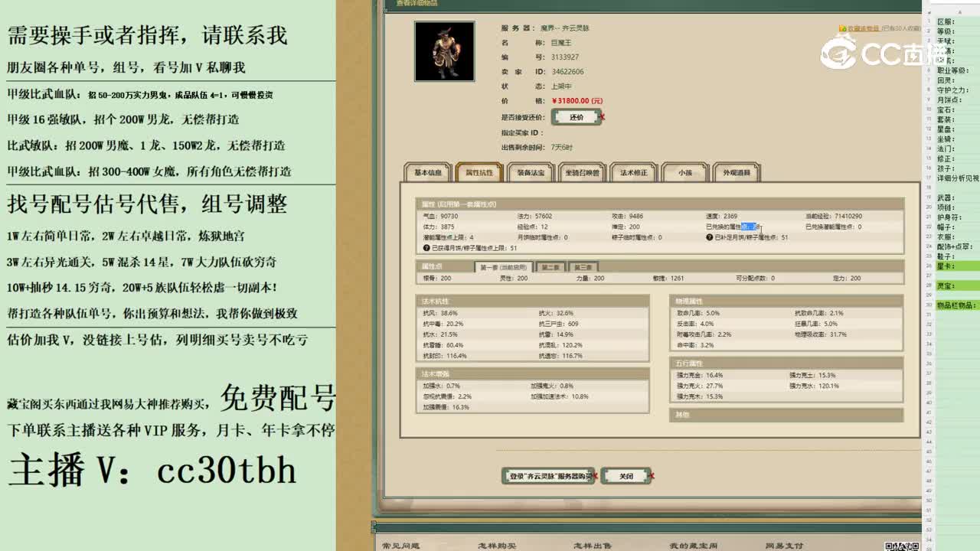Click the favorite star icon beside 收藏该物品

point(842,28)
